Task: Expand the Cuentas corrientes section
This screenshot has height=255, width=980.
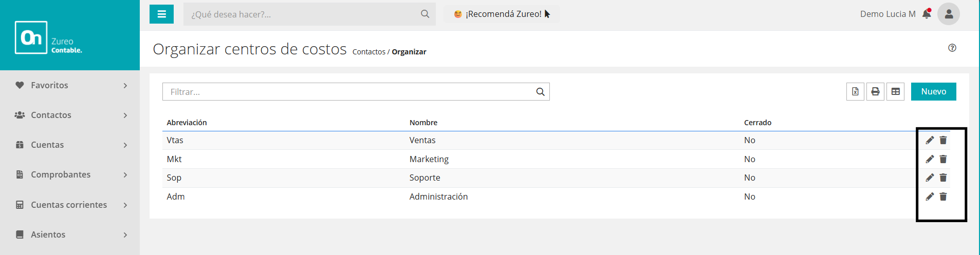Action: tap(70, 205)
